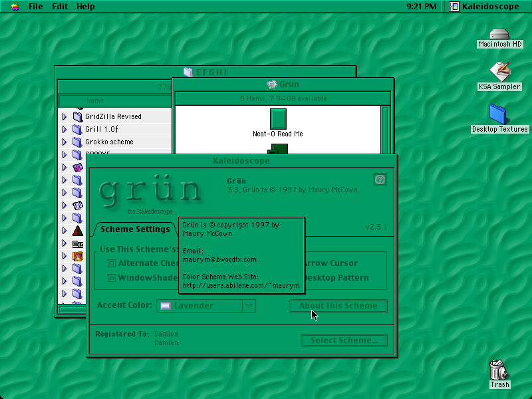Viewport: 532px width, 399px height.
Task: Expand the row with the striped folder icon
Action: coord(65,243)
